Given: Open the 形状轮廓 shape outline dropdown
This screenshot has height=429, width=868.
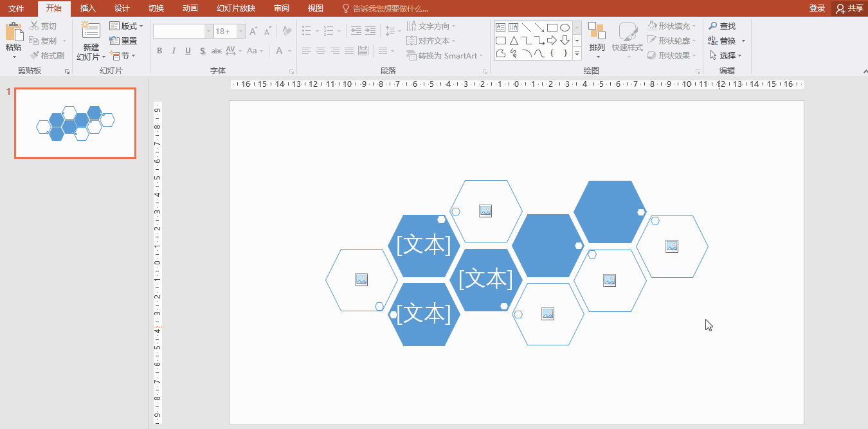Looking at the screenshot, I should click(x=671, y=41).
